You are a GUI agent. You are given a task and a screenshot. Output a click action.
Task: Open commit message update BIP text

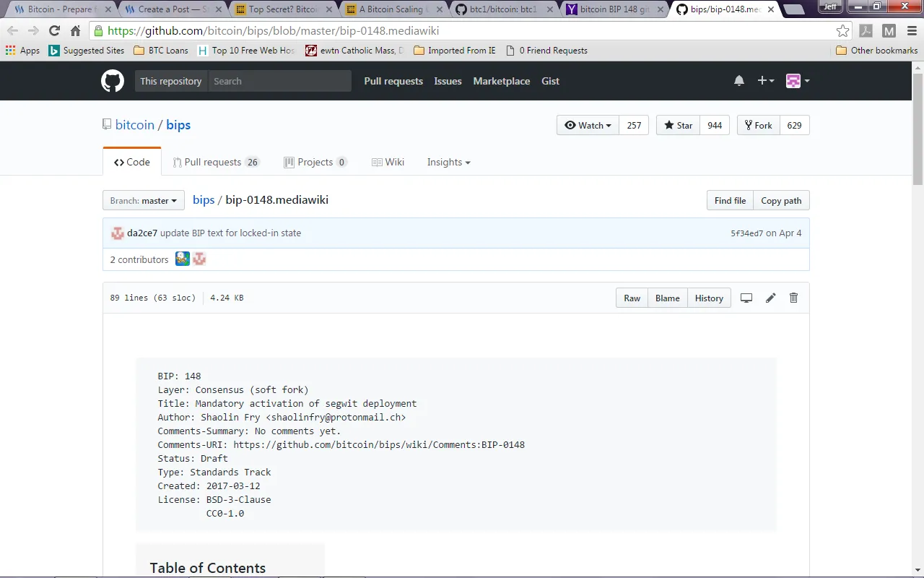click(x=230, y=233)
